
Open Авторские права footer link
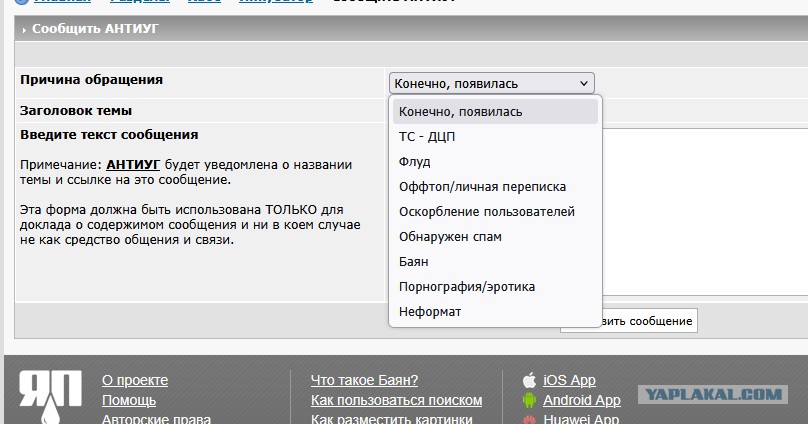(x=156, y=419)
